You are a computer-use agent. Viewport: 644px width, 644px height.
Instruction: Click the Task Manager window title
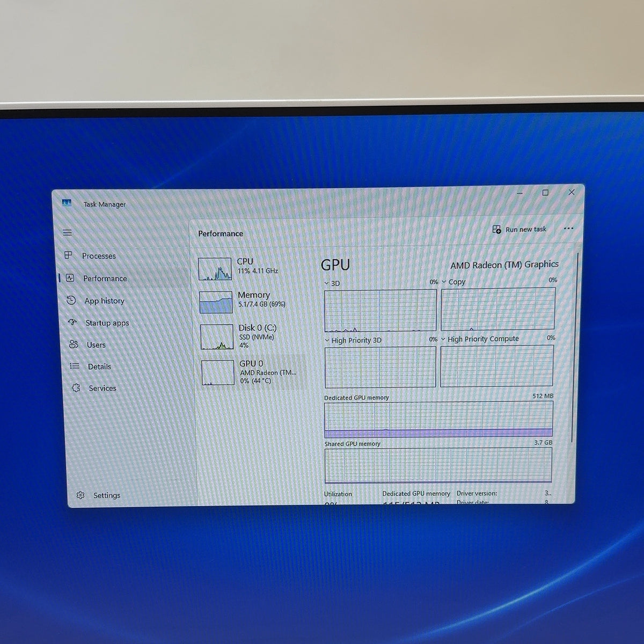tap(105, 204)
